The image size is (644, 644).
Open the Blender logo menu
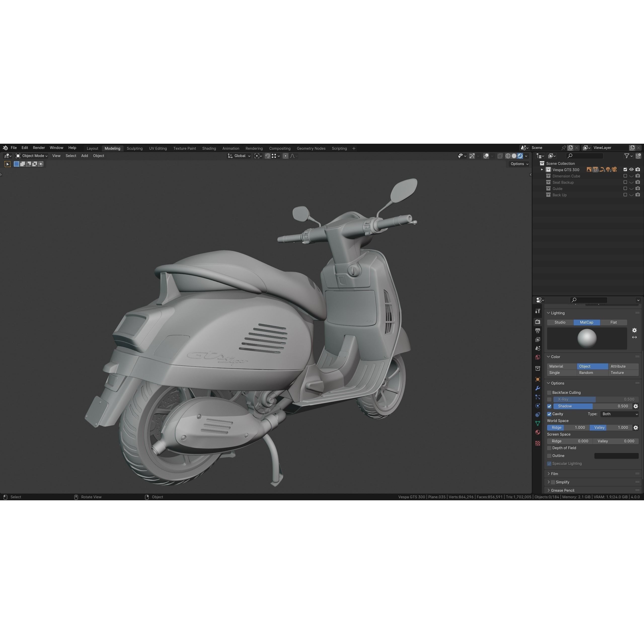click(5, 148)
